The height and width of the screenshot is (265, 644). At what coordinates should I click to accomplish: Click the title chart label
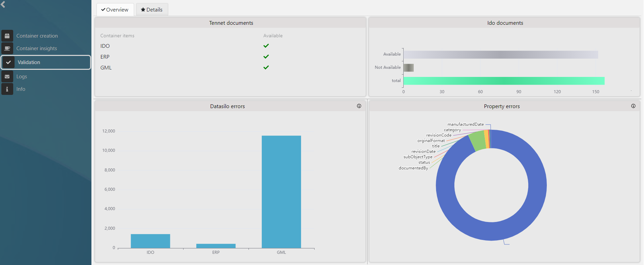point(436,146)
